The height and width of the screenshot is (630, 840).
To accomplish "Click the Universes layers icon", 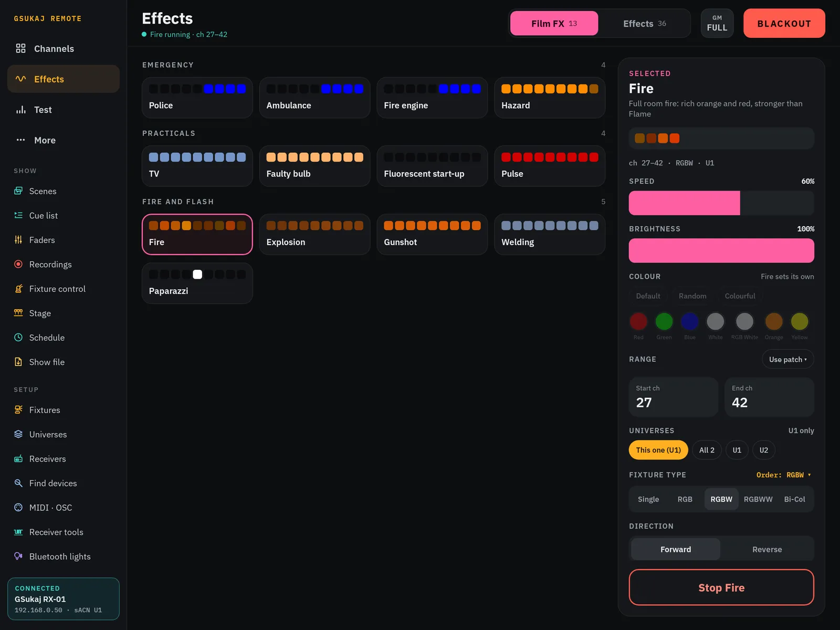I will tap(18, 434).
